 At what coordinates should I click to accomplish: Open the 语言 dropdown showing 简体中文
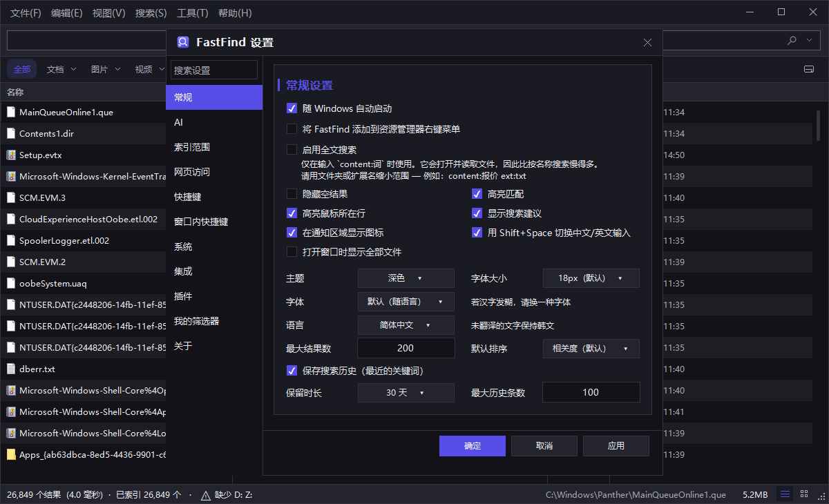tap(406, 325)
